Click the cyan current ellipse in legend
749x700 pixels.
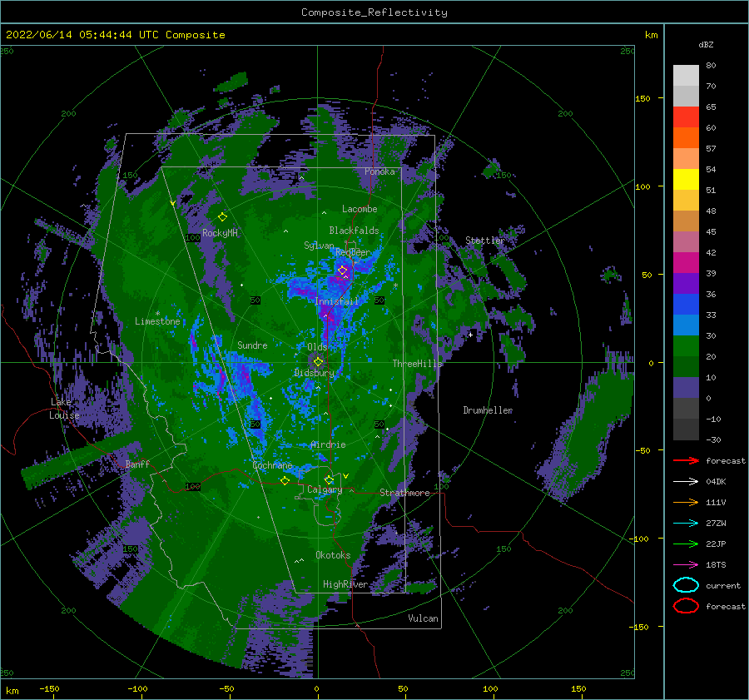tap(686, 585)
